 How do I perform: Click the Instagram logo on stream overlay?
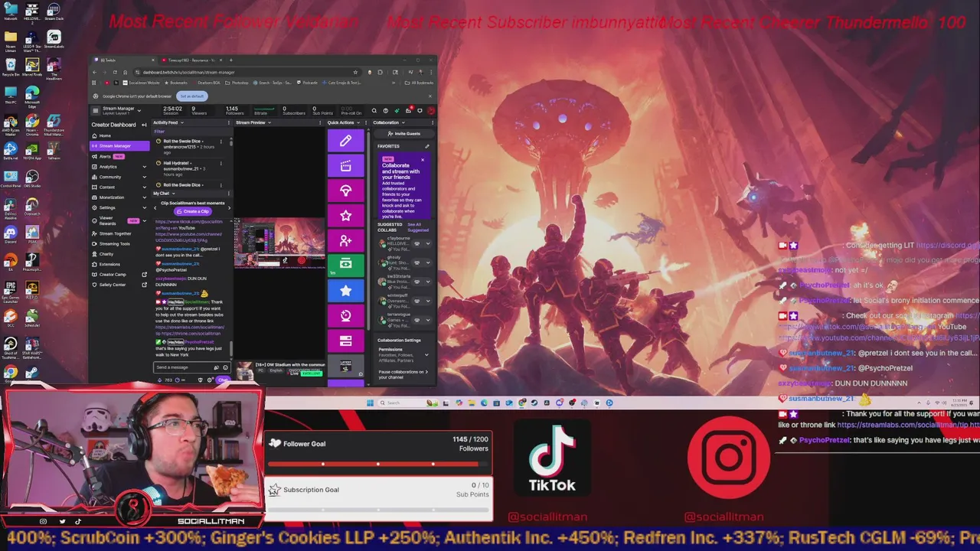click(x=729, y=458)
